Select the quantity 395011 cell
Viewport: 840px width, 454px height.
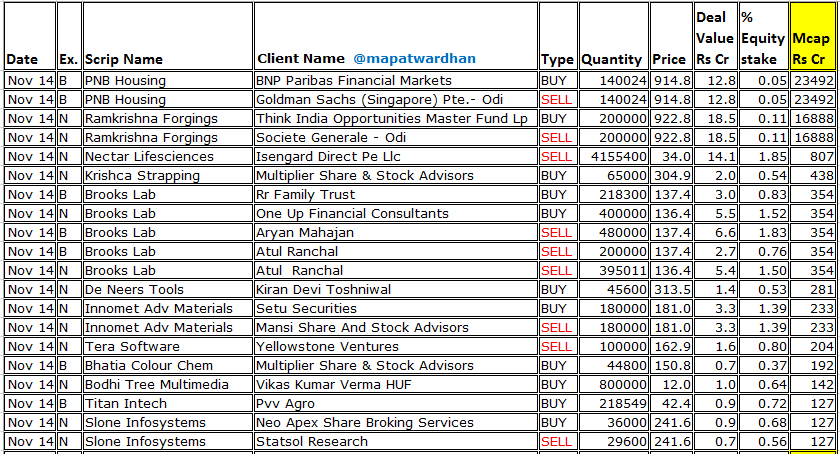[614, 271]
